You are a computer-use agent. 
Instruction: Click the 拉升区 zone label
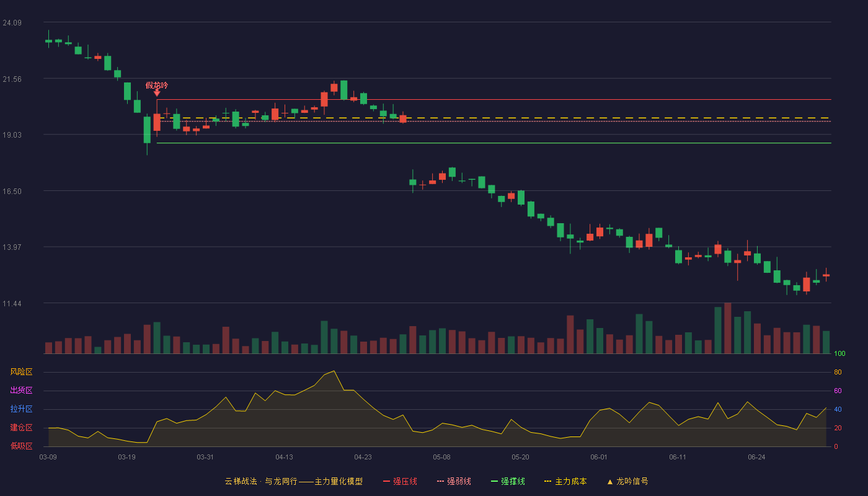point(21,409)
